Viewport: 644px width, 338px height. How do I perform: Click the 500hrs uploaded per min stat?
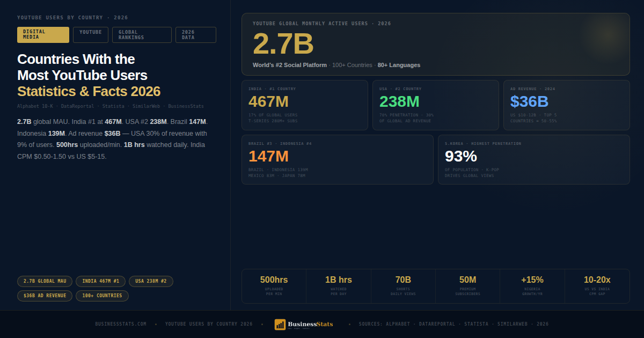pos(274,286)
